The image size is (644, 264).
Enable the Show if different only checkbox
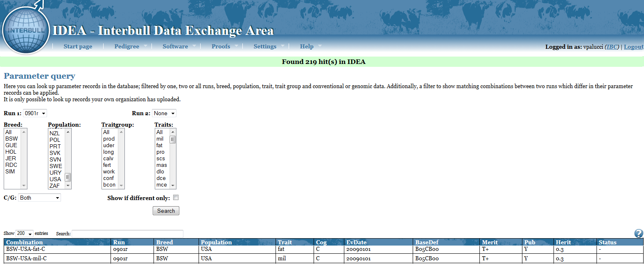point(176,198)
